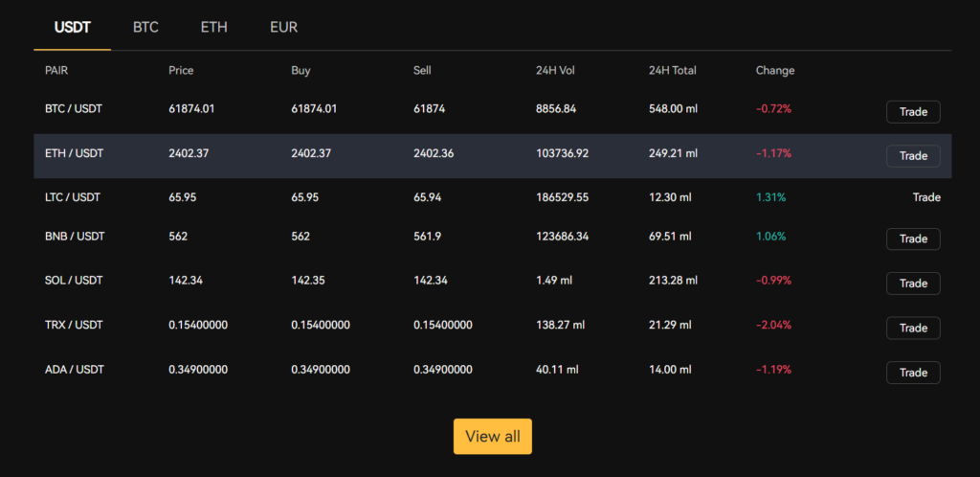This screenshot has height=477, width=980.
Task: Select the SOL / USDT pair name
Action: 74,281
